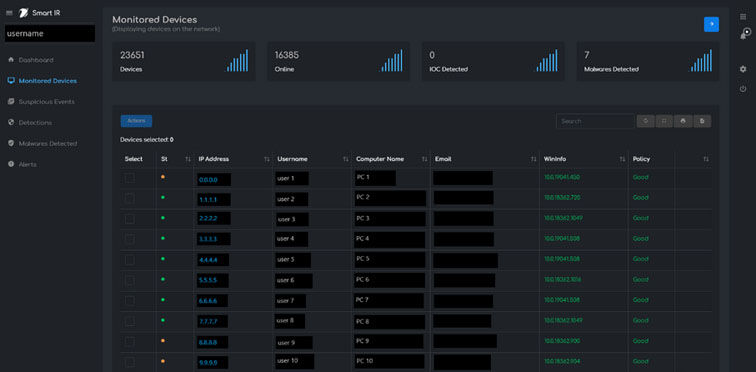Click the bar chart in Online card
Screen dimensions: 756x372
tap(392, 60)
